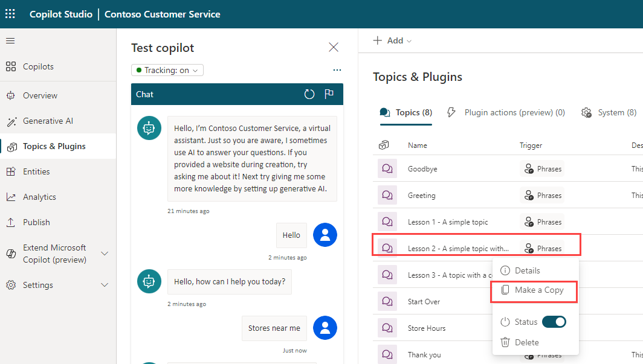This screenshot has width=643, height=364.
Task: Click the type column header icon
Action: (384, 145)
